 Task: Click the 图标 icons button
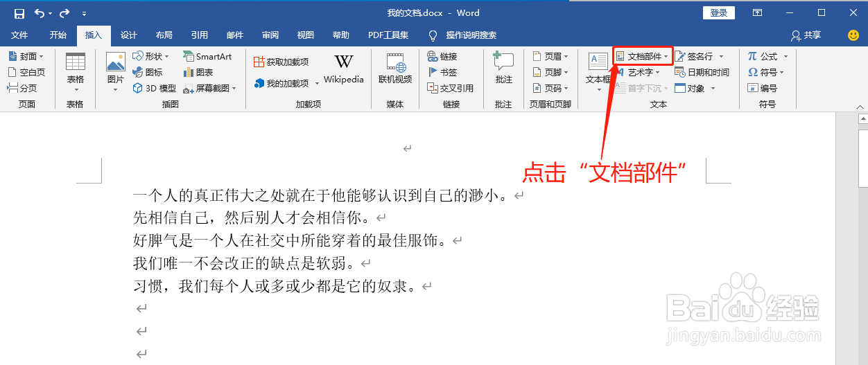(x=148, y=72)
